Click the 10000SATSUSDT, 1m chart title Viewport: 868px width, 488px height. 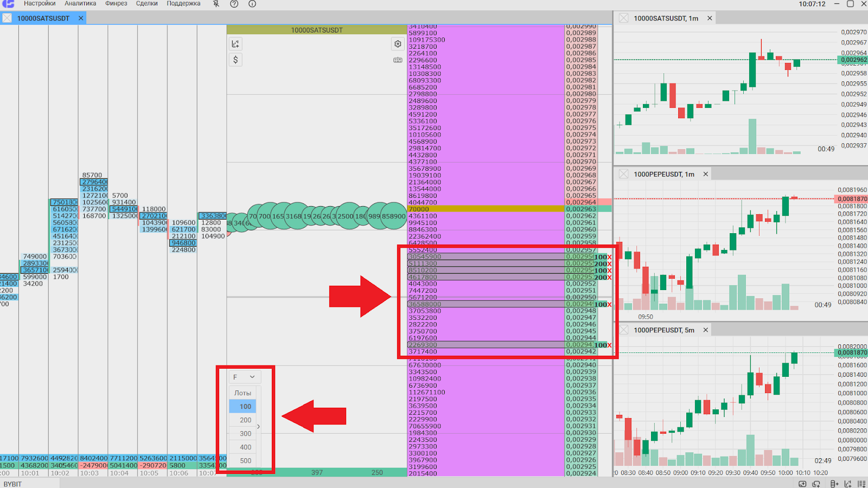666,18
